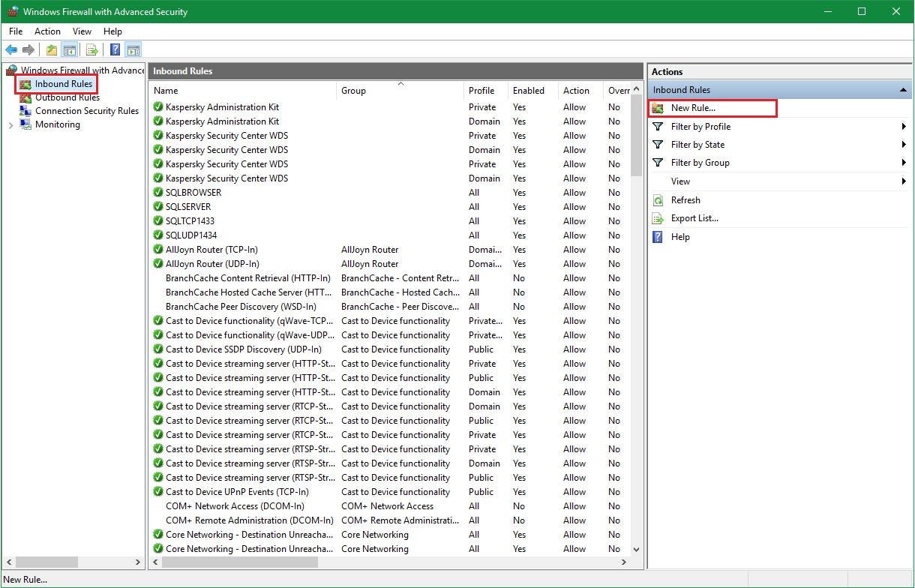Click the Up one level folder icon

point(51,49)
